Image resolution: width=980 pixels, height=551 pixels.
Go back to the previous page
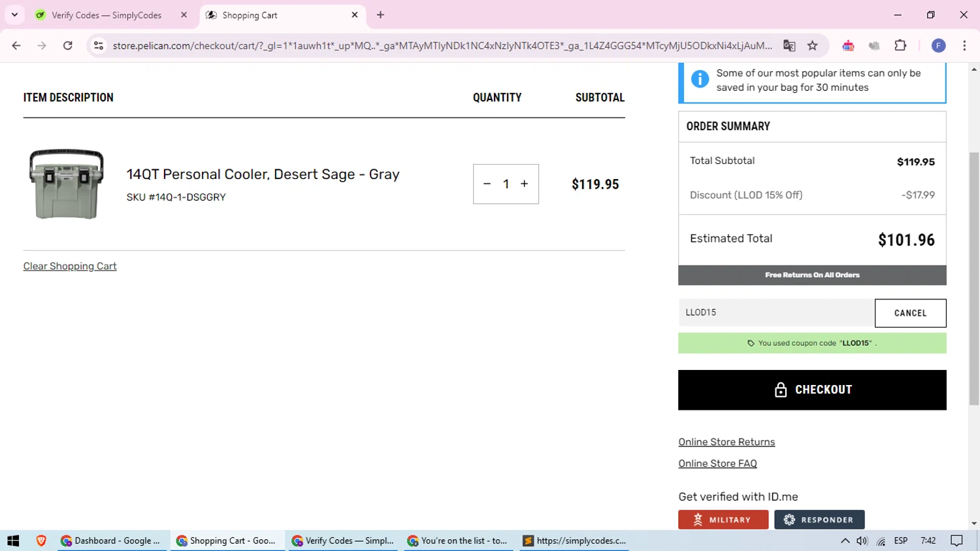16,46
